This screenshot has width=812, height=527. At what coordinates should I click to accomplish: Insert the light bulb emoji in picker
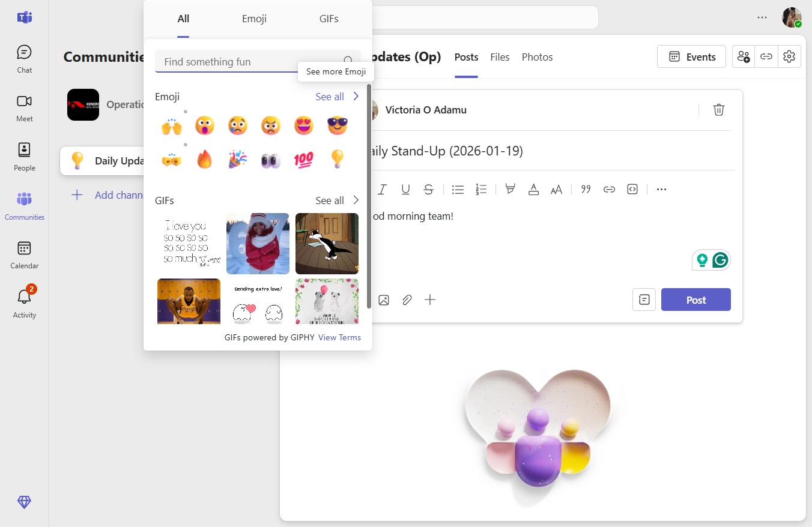pyautogui.click(x=337, y=160)
